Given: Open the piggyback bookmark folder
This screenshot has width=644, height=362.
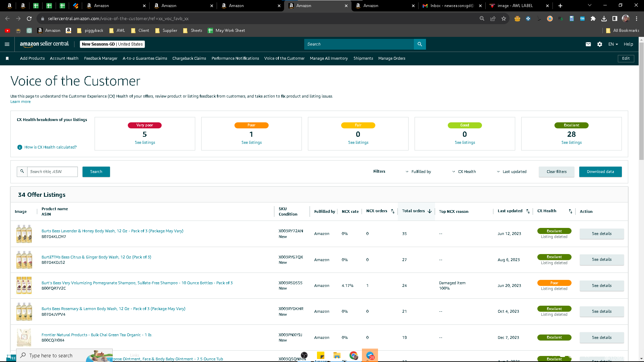Looking at the screenshot, I should click(90, 31).
